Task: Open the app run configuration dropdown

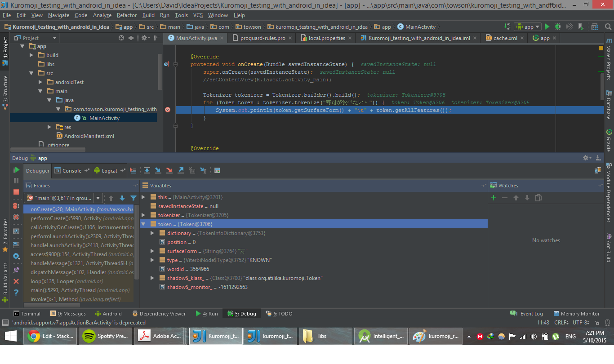Action: [528, 27]
